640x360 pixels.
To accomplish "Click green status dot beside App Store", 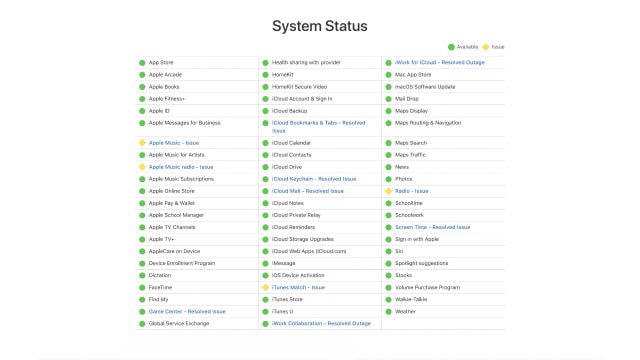I will click(142, 63).
